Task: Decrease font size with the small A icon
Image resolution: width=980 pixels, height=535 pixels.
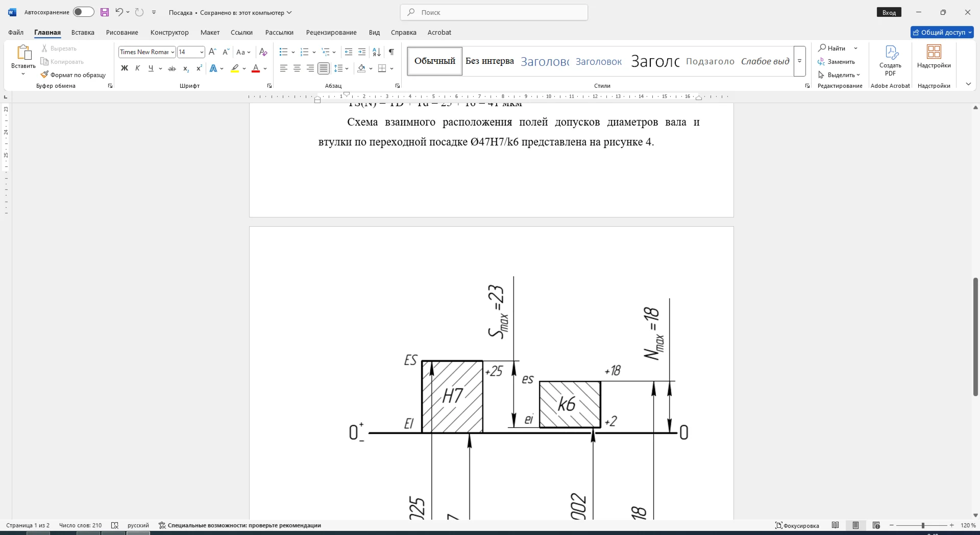Action: (x=226, y=52)
